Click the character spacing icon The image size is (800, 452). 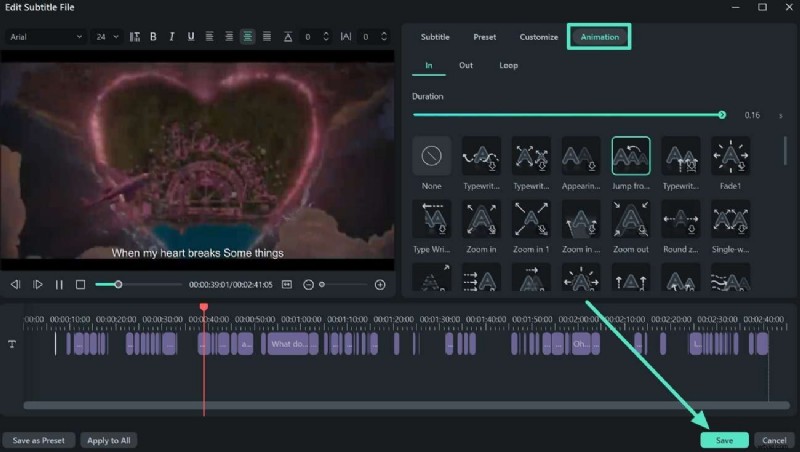346,37
